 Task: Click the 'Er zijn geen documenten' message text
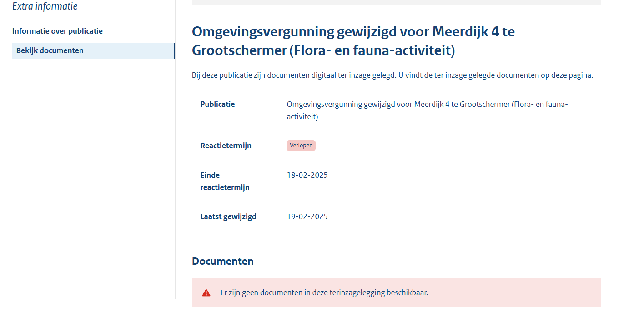(x=324, y=292)
